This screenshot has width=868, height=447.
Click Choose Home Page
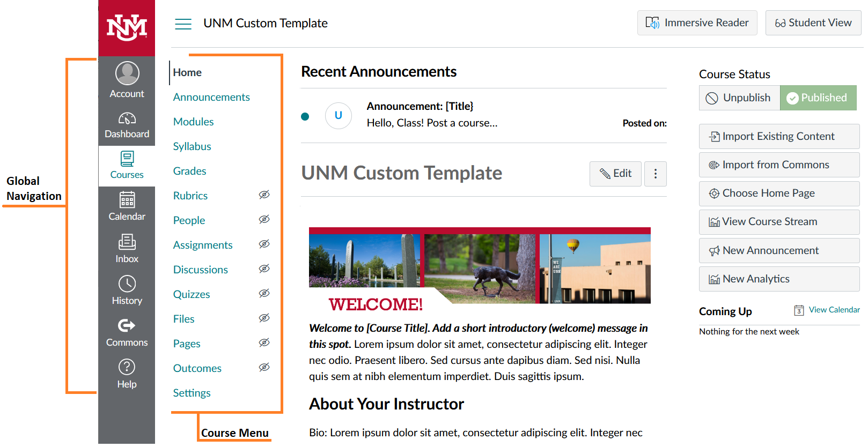(779, 193)
